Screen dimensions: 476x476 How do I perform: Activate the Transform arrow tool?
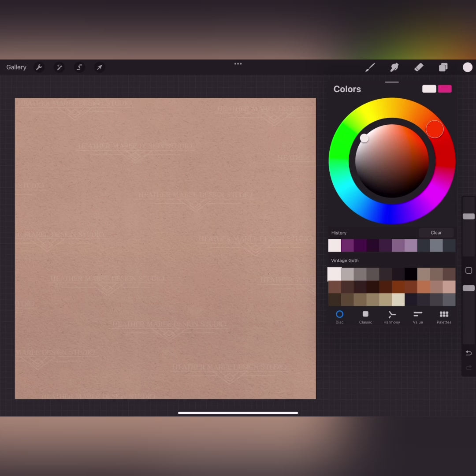pos(100,67)
